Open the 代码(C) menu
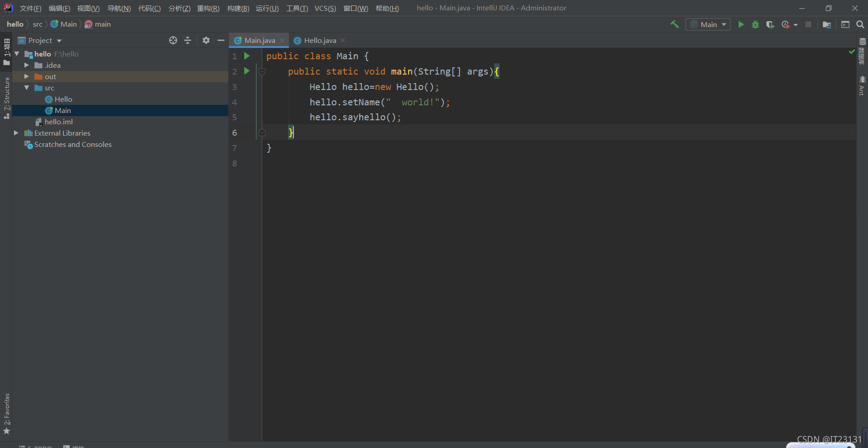Image resolution: width=868 pixels, height=448 pixels. pos(150,8)
